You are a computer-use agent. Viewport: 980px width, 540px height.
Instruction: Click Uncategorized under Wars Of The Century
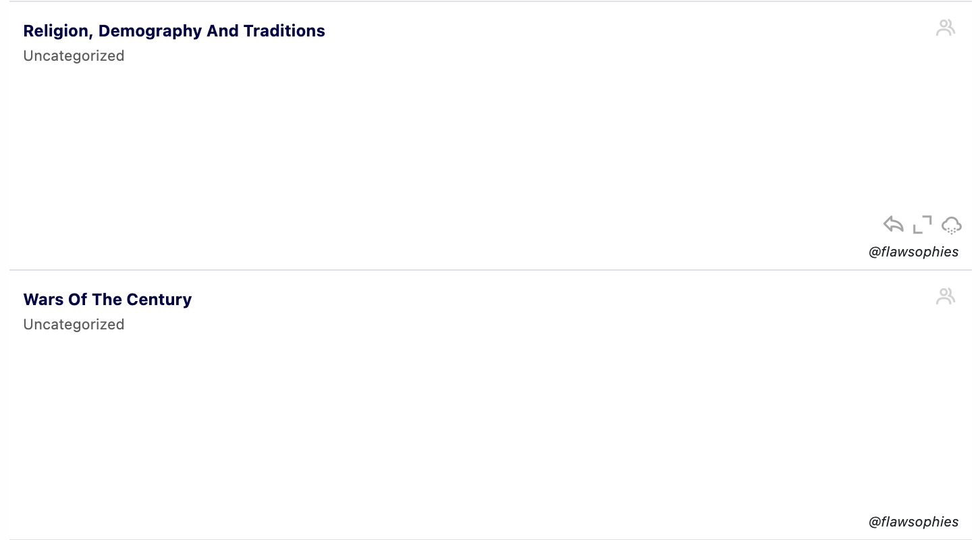[74, 325]
